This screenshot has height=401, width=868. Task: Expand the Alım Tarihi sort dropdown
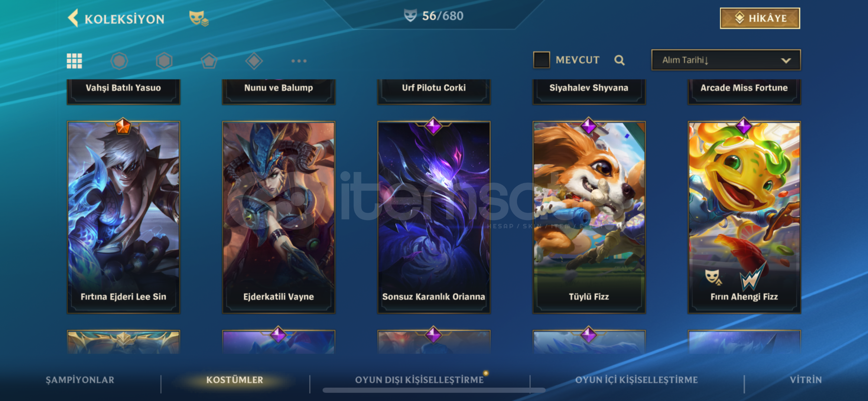click(726, 60)
